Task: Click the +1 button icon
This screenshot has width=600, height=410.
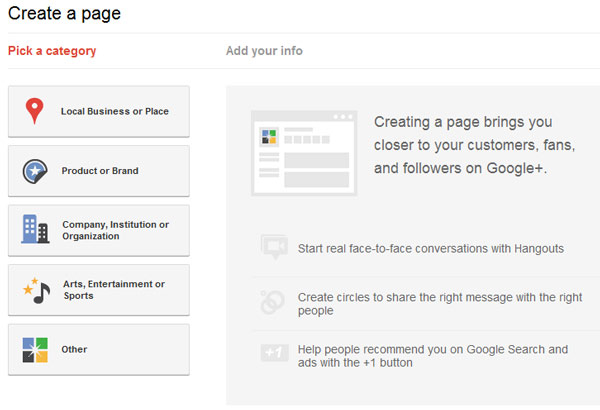Action: (x=274, y=353)
